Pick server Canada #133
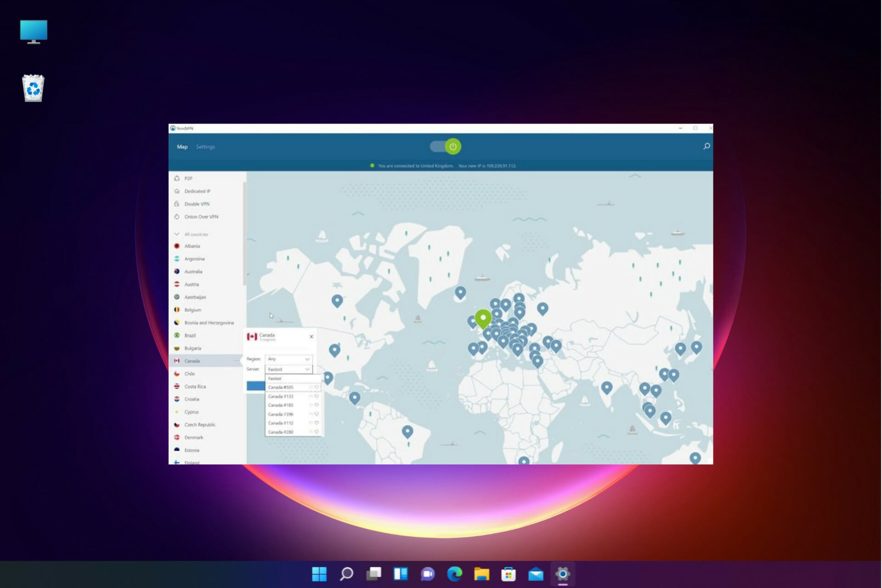The image size is (882, 588). coord(293,396)
